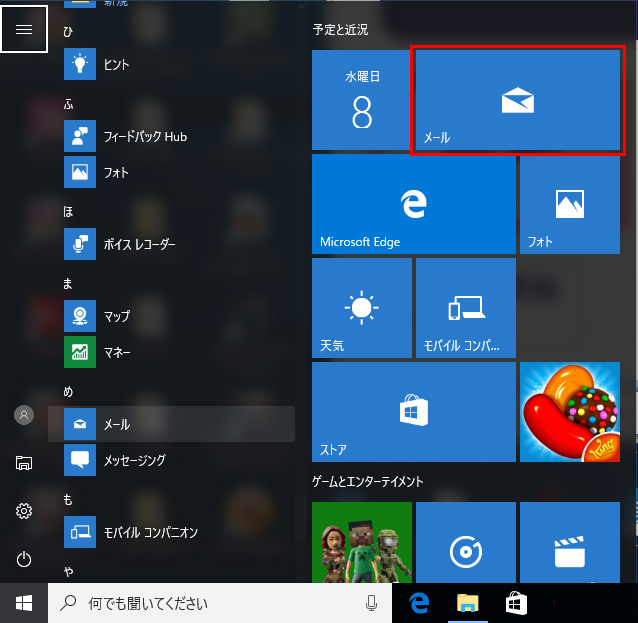Select ヒント in the app list
Viewport: 638px width, 623px height.
pyautogui.click(x=115, y=65)
